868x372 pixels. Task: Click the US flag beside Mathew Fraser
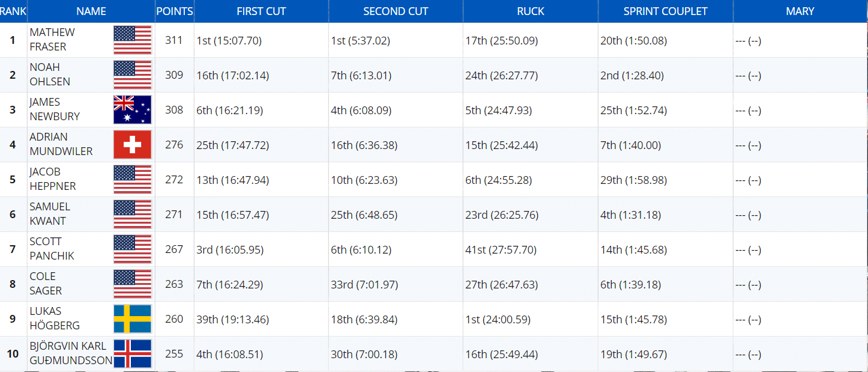132,41
